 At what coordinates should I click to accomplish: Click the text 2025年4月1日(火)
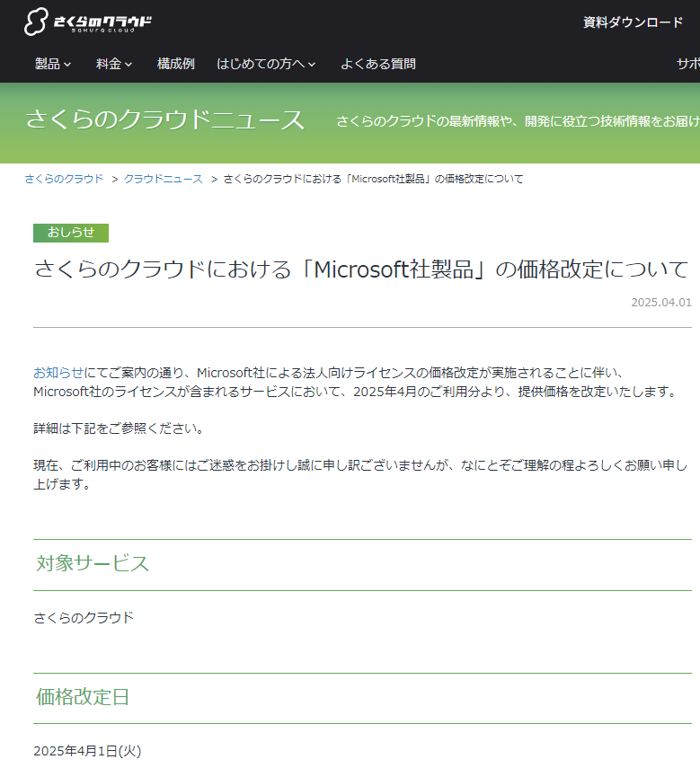click(87, 751)
